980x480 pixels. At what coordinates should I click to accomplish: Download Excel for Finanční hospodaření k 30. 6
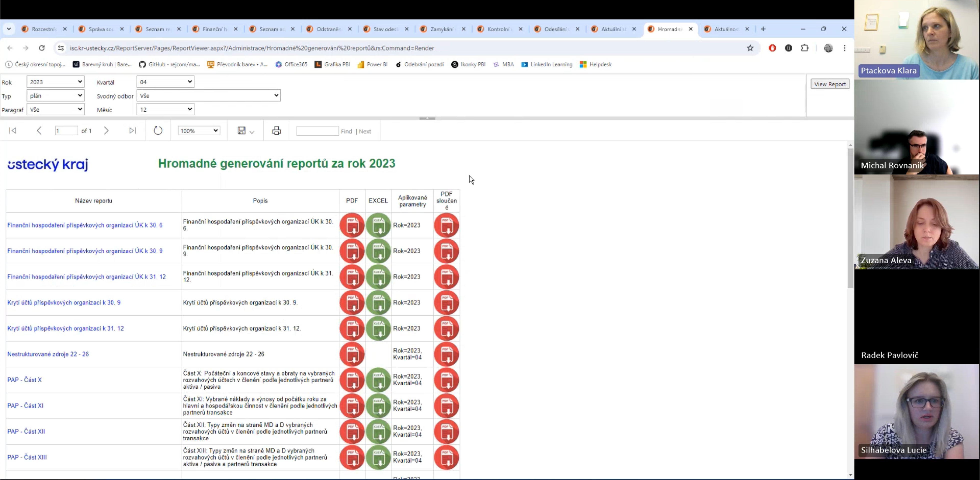coord(378,225)
